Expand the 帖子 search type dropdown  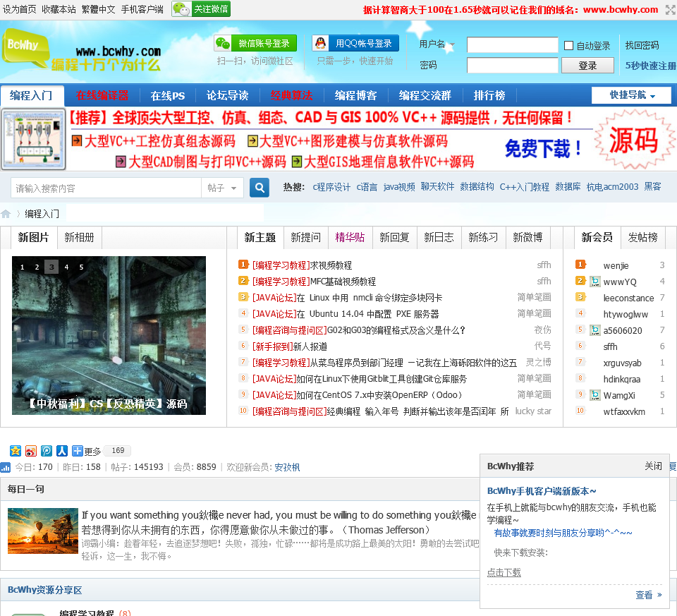click(x=223, y=188)
